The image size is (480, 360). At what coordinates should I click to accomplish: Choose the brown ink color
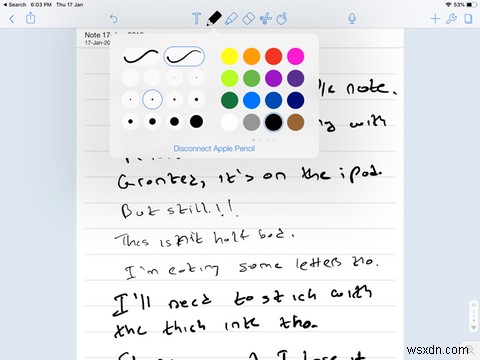pos(295,122)
